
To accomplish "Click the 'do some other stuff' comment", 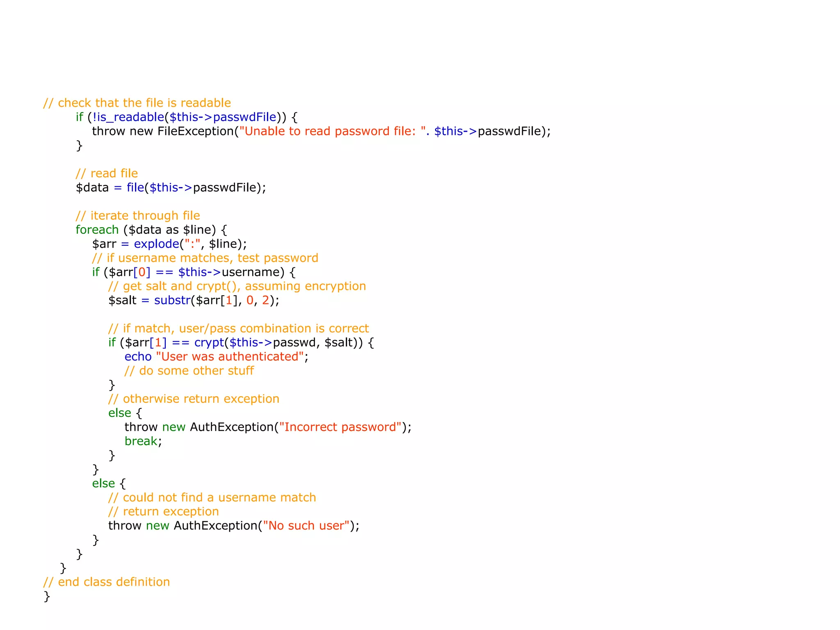I will click(x=189, y=371).
